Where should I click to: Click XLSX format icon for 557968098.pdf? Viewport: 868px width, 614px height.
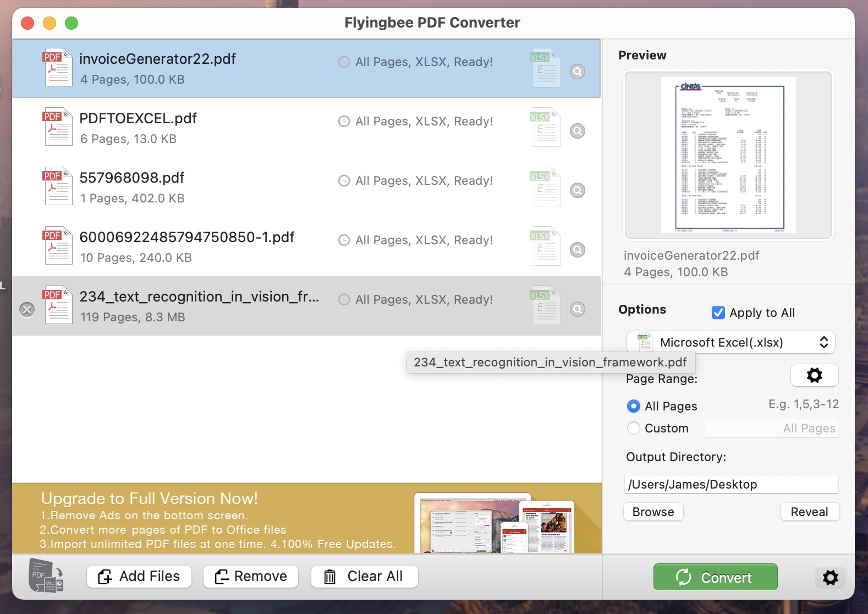click(x=546, y=187)
